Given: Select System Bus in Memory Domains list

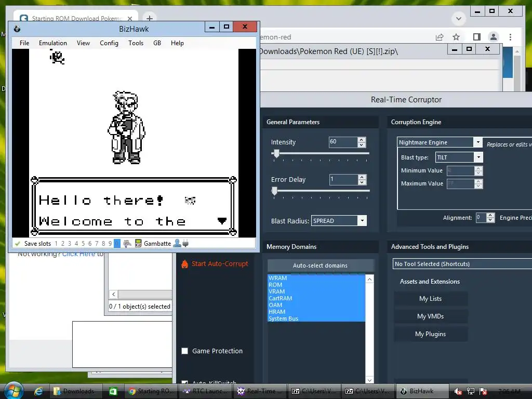Looking at the screenshot, I should [x=316, y=318].
